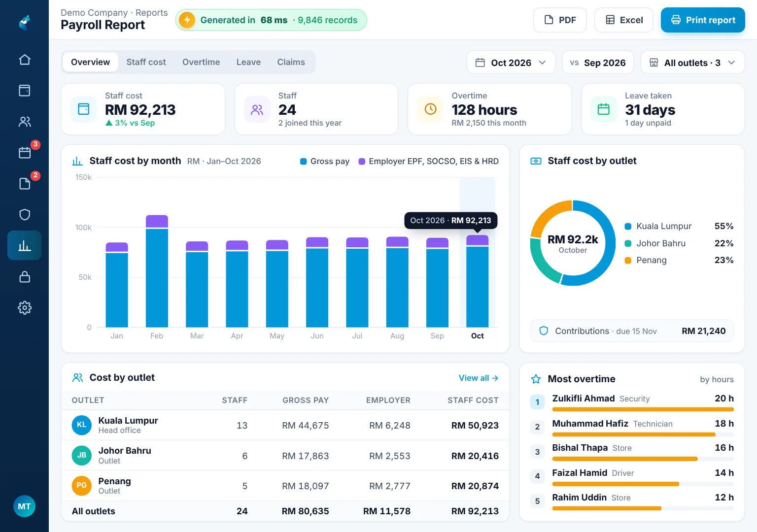Click the Staff cost card icon
The width and height of the screenshot is (757, 532).
(x=84, y=109)
